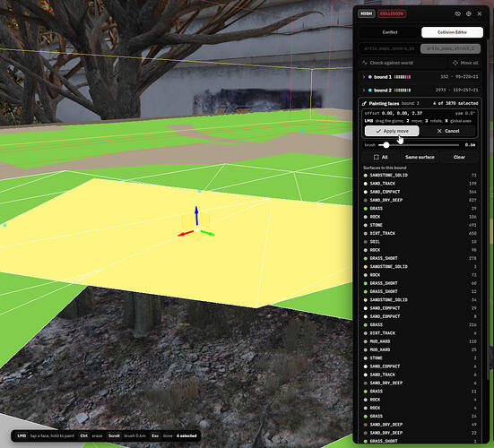
Task: Select the SOIL surface row
Action: [420, 242]
